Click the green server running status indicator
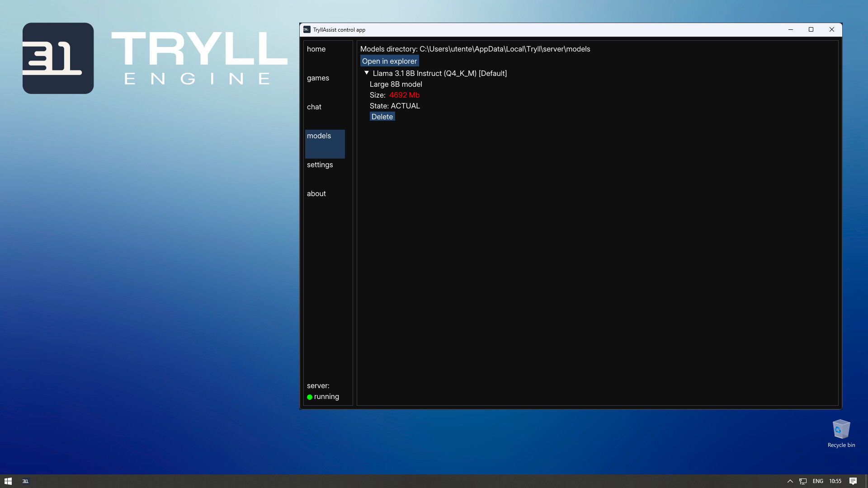 tap(310, 397)
